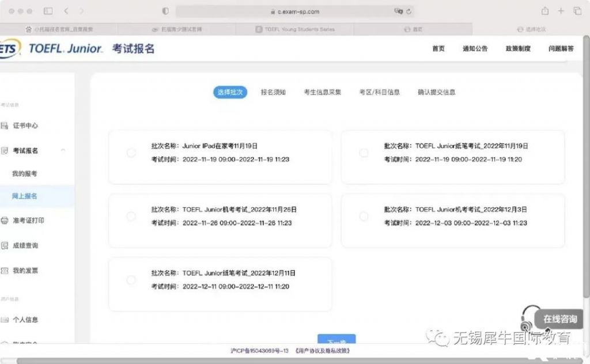This screenshot has height=364, width=590.
Task: Select the 考生信息采集 step
Action: click(323, 92)
